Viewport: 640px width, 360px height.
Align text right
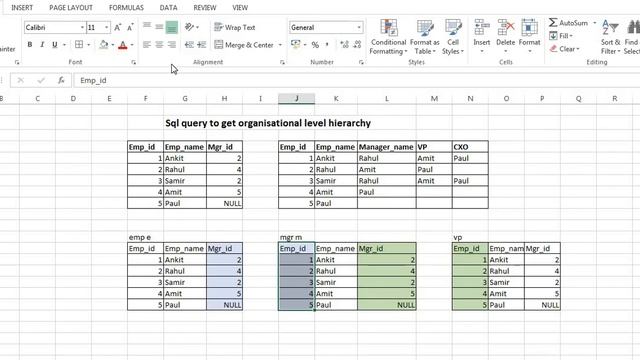(172, 44)
